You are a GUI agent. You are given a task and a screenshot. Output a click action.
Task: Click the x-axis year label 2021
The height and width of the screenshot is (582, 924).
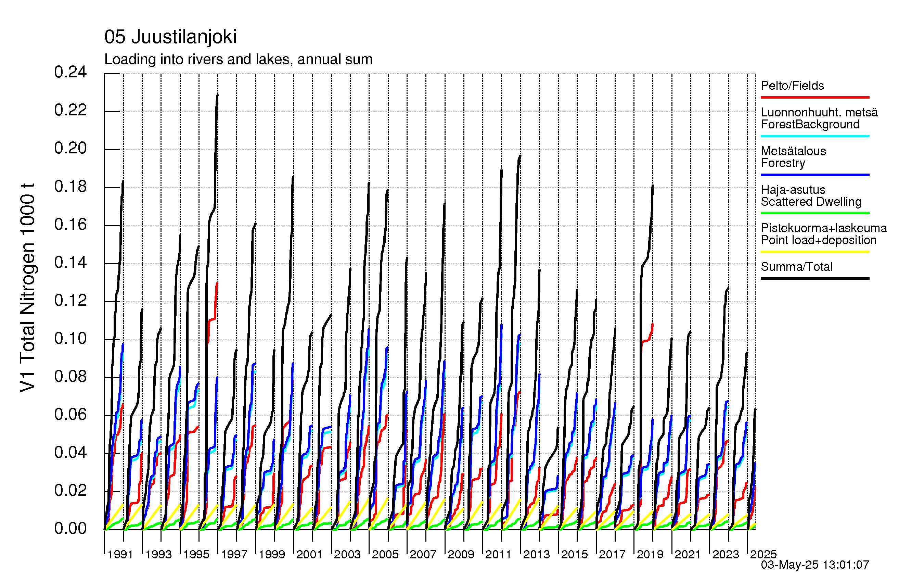click(688, 555)
